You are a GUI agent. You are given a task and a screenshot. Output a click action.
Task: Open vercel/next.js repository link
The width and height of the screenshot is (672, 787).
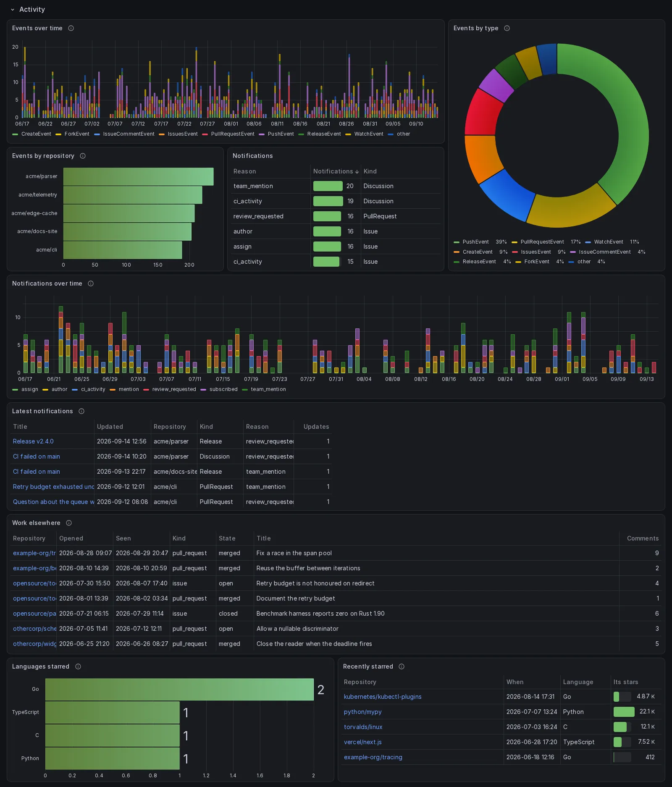point(362,742)
